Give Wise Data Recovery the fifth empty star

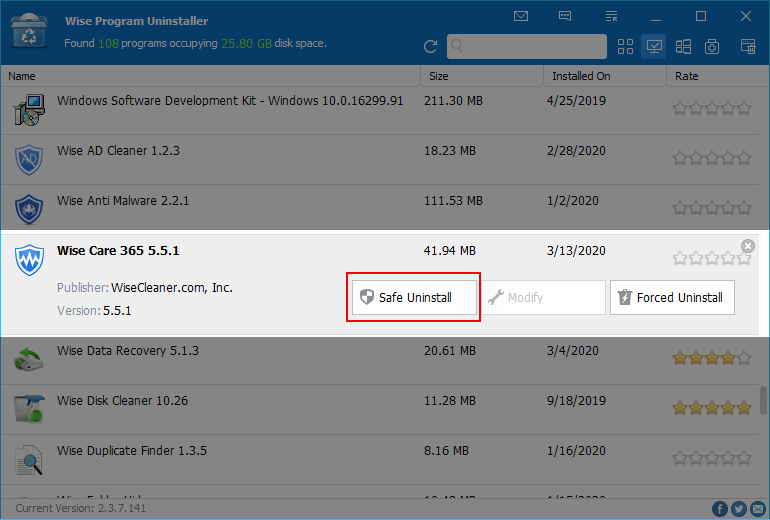tap(744, 358)
